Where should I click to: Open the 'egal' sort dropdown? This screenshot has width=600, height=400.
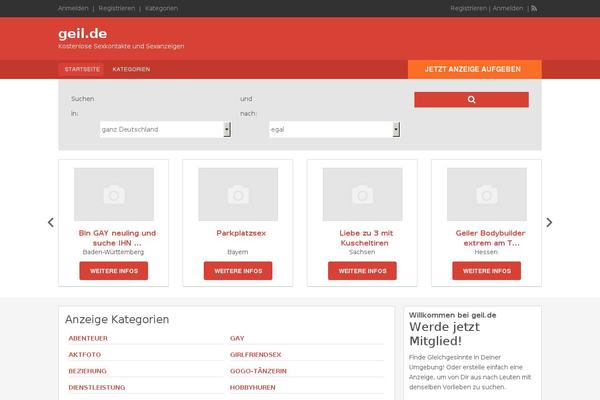[x=335, y=129]
